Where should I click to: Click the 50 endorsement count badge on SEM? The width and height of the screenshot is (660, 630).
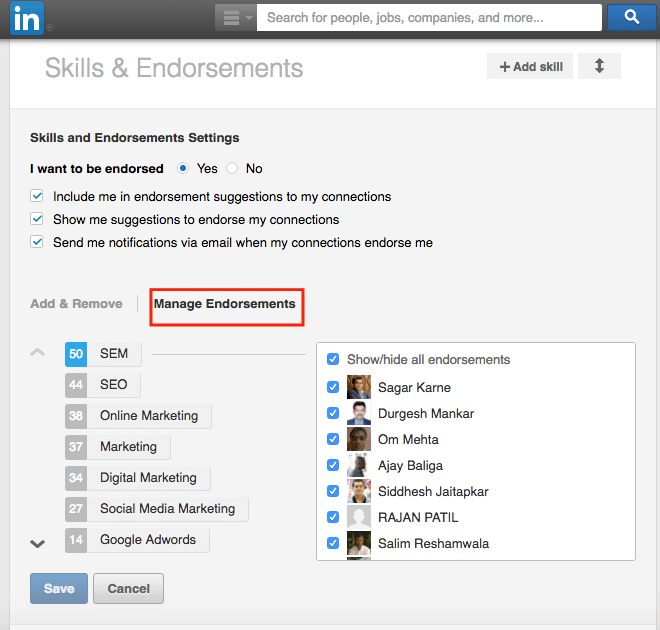click(x=76, y=354)
